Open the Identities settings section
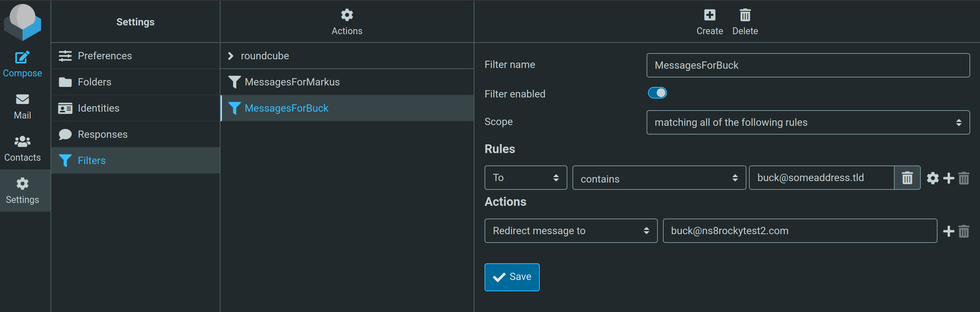 (98, 108)
